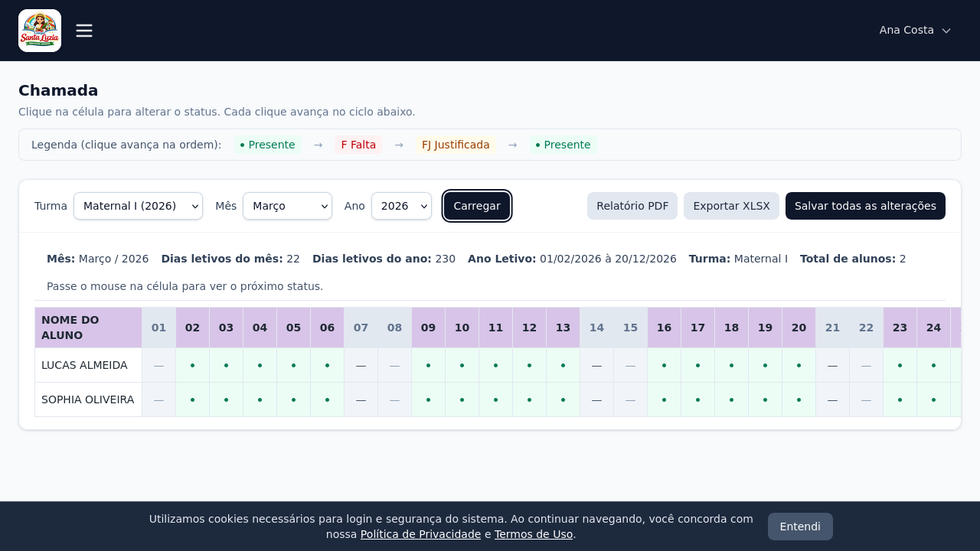Expand the Ana Costa user menu

tap(915, 31)
